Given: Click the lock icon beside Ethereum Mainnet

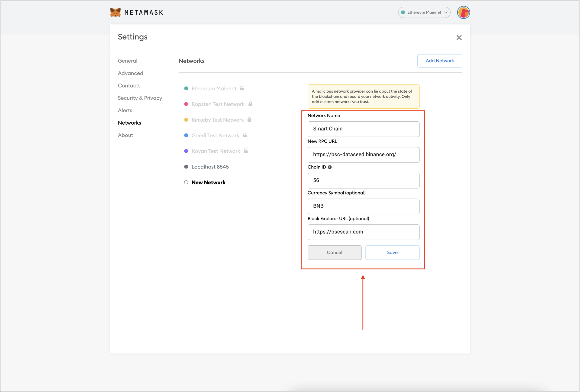Looking at the screenshot, I should 242,88.
